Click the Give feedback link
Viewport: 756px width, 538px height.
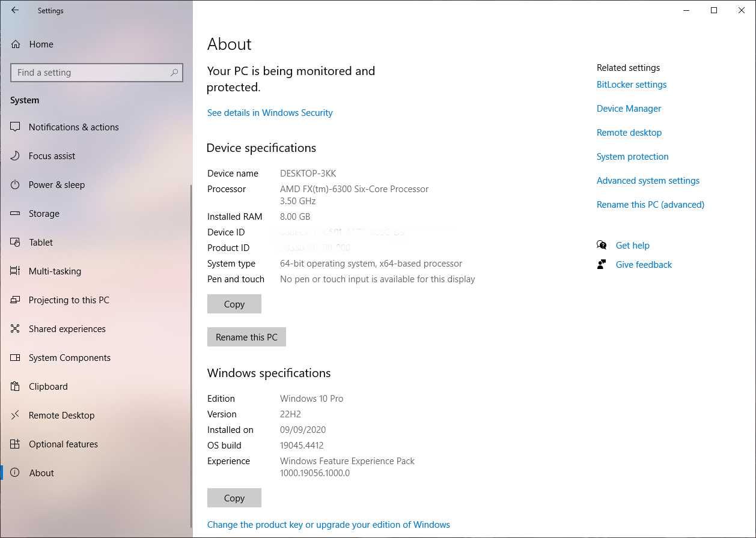coord(644,264)
